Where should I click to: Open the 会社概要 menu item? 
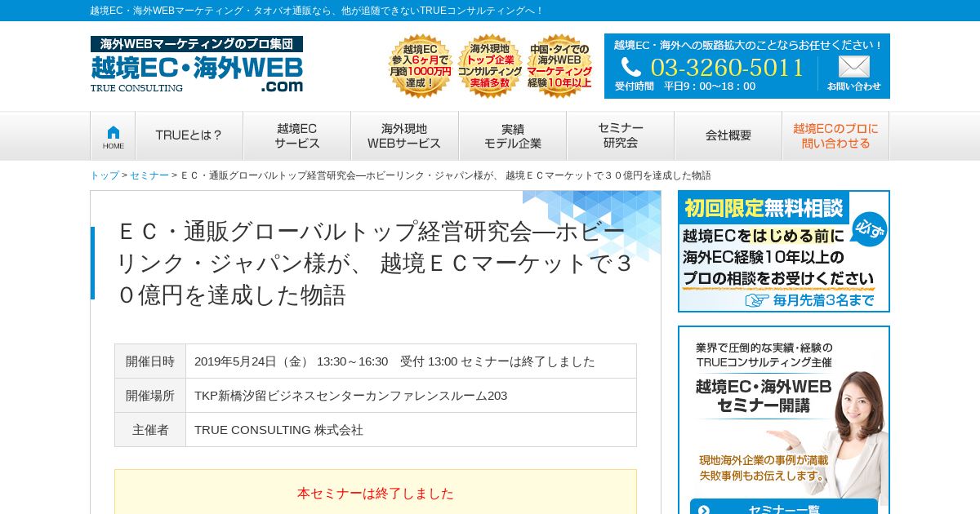point(728,135)
